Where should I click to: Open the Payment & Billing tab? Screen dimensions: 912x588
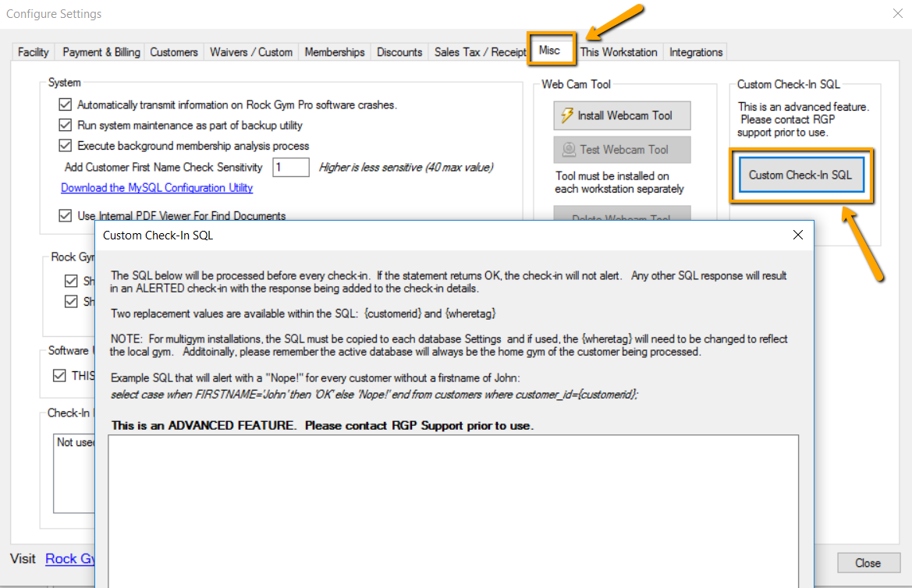point(101,52)
